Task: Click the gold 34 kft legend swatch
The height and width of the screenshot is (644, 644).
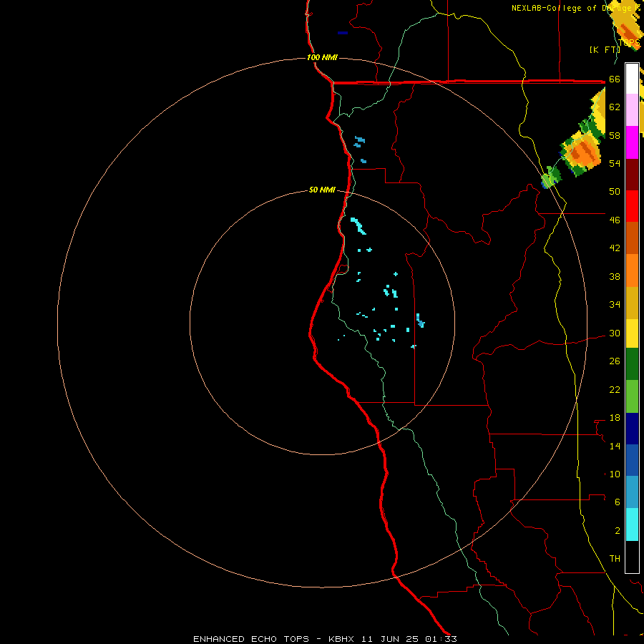Action: [632, 303]
